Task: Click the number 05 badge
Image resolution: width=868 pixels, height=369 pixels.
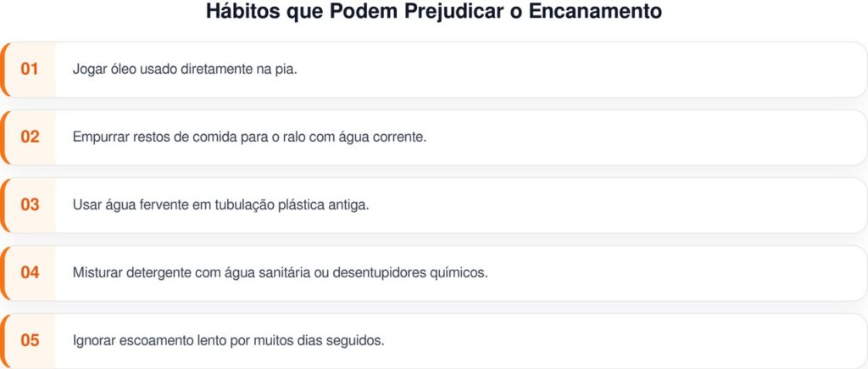Action: [x=31, y=340]
